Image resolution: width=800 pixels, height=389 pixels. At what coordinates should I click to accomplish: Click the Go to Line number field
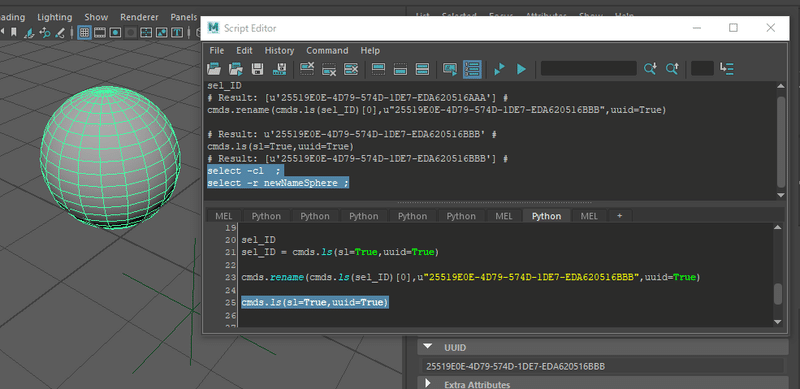click(702, 68)
